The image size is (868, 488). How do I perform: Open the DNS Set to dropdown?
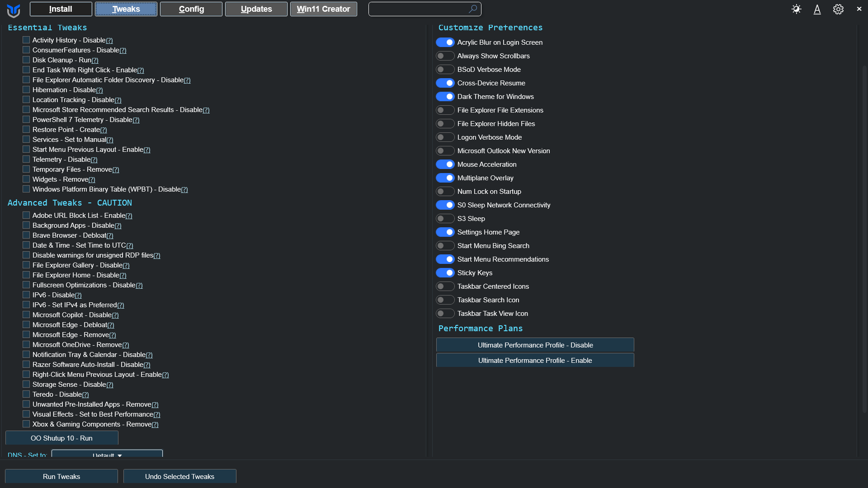point(107,454)
